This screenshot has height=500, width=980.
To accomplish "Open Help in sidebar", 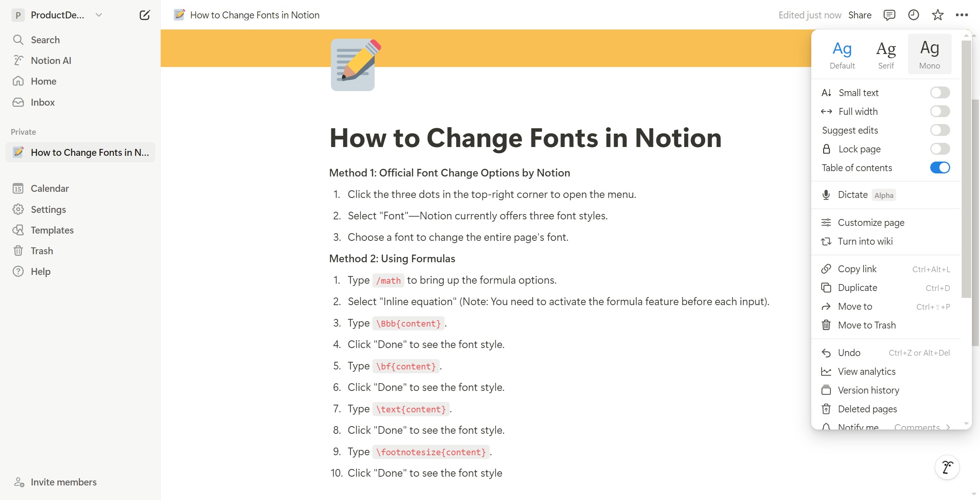I will coord(80,271).
